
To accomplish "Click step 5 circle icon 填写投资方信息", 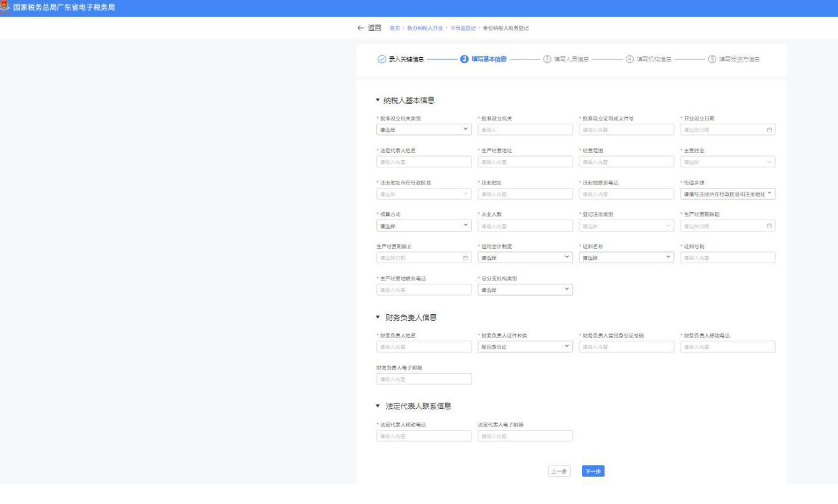I will coord(712,59).
